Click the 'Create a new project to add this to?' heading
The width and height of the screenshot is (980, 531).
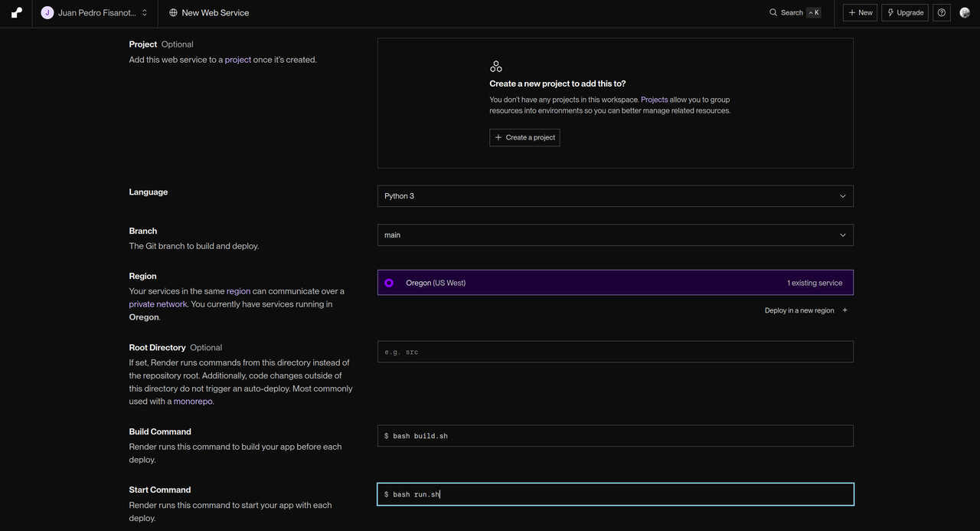pyautogui.click(x=557, y=84)
